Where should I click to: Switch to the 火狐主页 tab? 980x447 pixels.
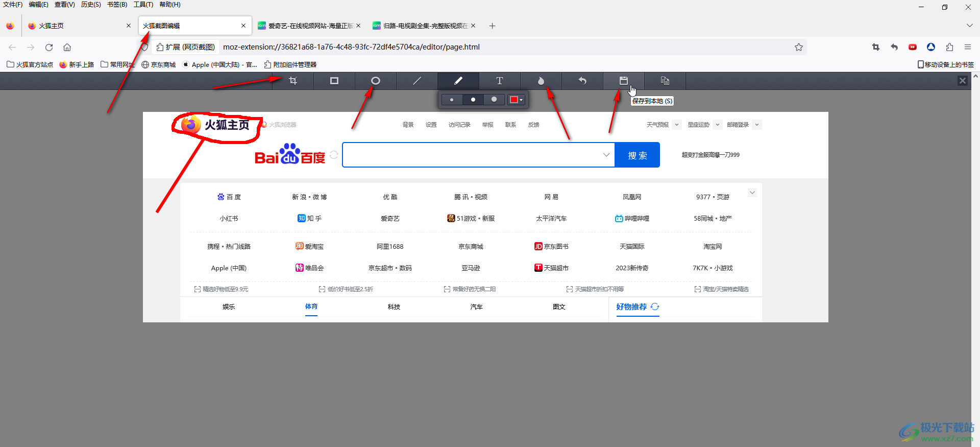(79, 26)
